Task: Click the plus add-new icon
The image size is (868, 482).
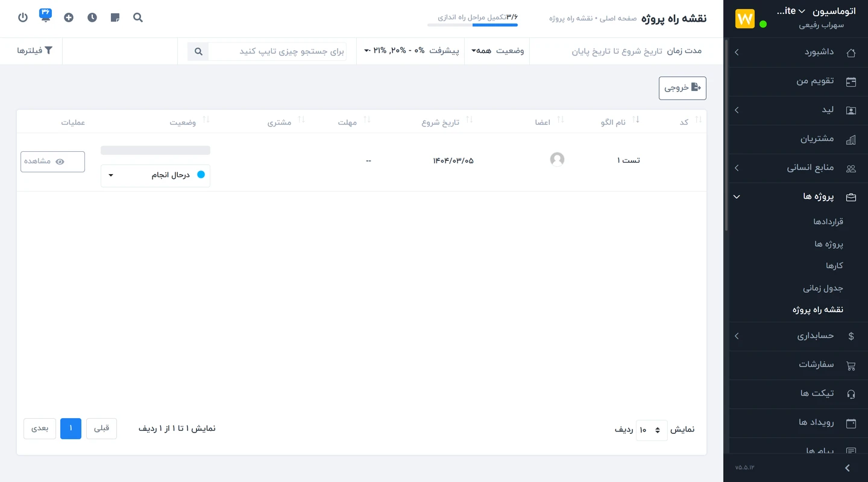Action: point(69,17)
